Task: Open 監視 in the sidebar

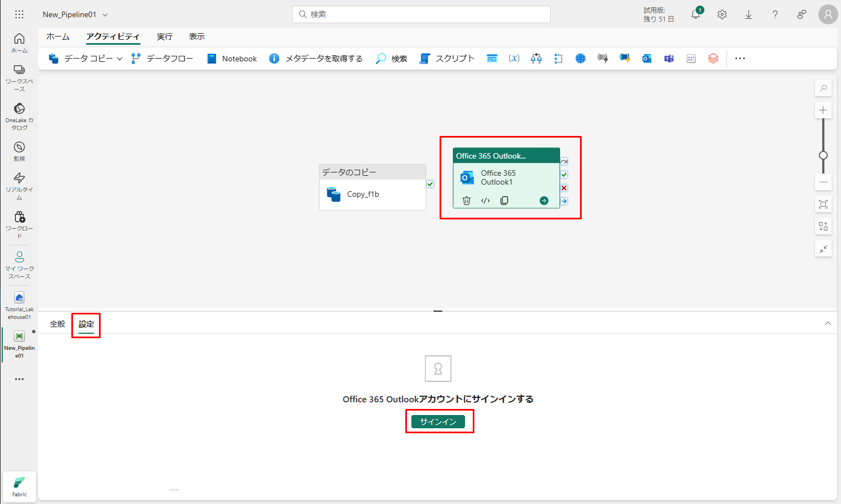Action: [19, 151]
